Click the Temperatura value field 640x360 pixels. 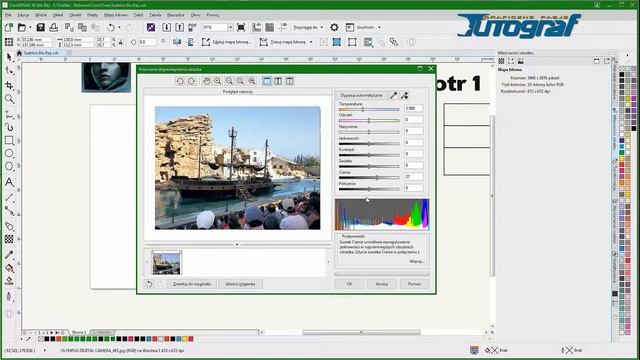(x=413, y=109)
